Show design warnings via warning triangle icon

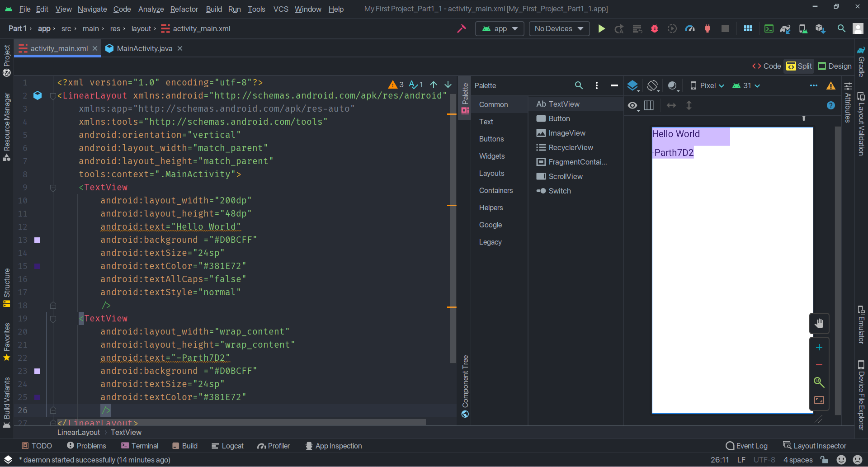(x=831, y=85)
